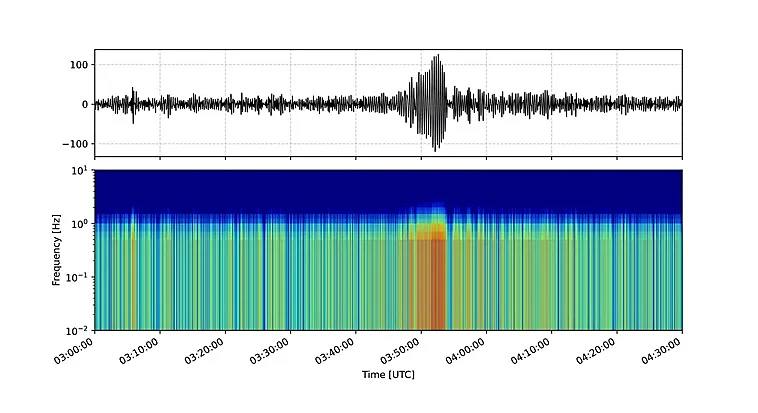Click the 04:30:00 time axis label

661,351
